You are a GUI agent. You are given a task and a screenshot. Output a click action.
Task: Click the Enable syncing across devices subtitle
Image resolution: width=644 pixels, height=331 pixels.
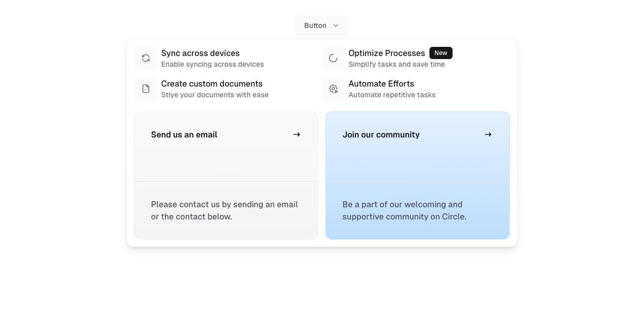pos(212,64)
